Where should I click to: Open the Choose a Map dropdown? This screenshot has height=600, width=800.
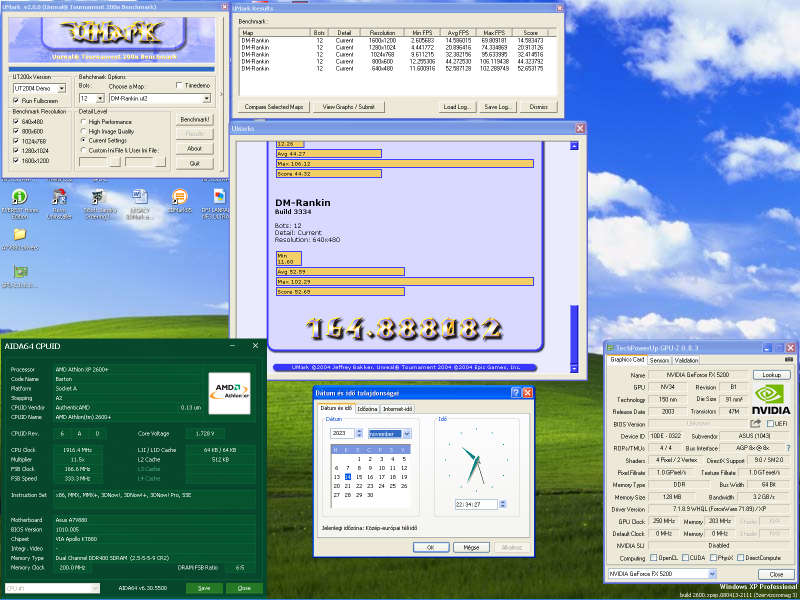coord(207,98)
